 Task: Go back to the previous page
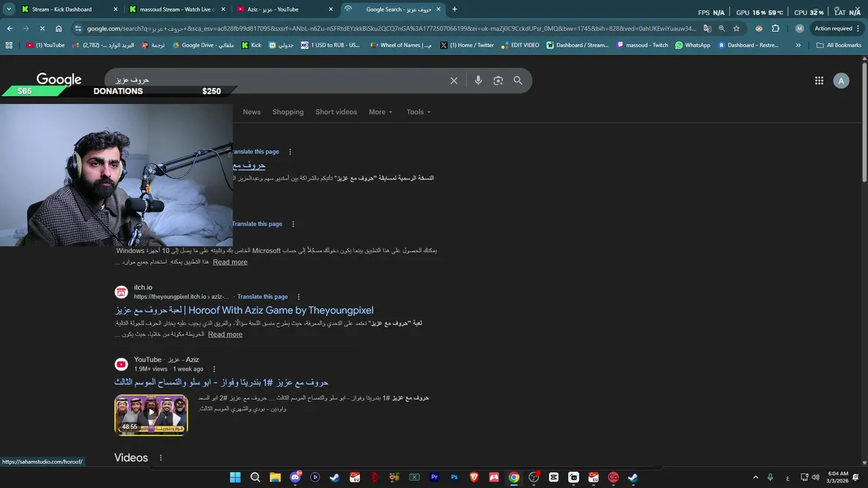coord(9,28)
